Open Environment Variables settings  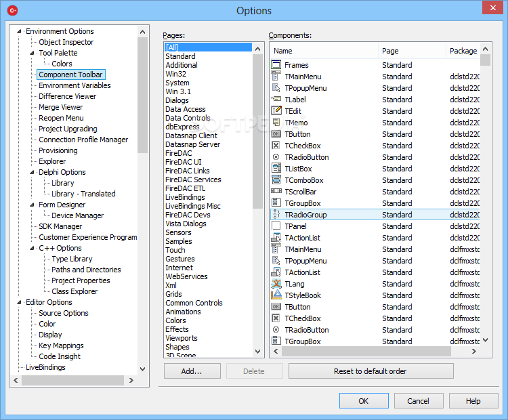tap(75, 85)
